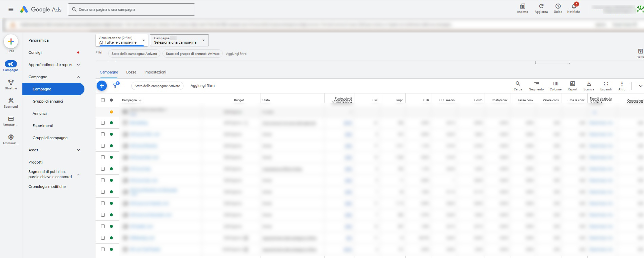The width and height of the screenshot is (644, 258).
Task: Click the Aggiorna refresh icon
Action: click(541, 6)
